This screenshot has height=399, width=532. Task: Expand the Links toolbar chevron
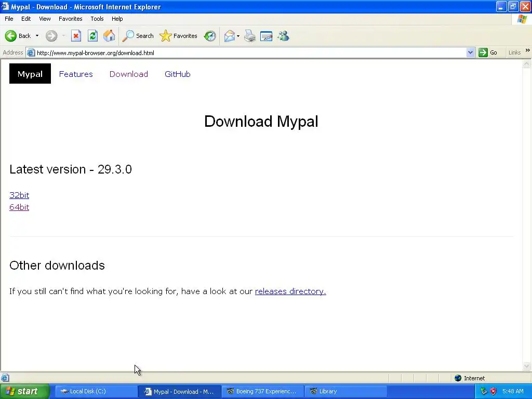528,50
